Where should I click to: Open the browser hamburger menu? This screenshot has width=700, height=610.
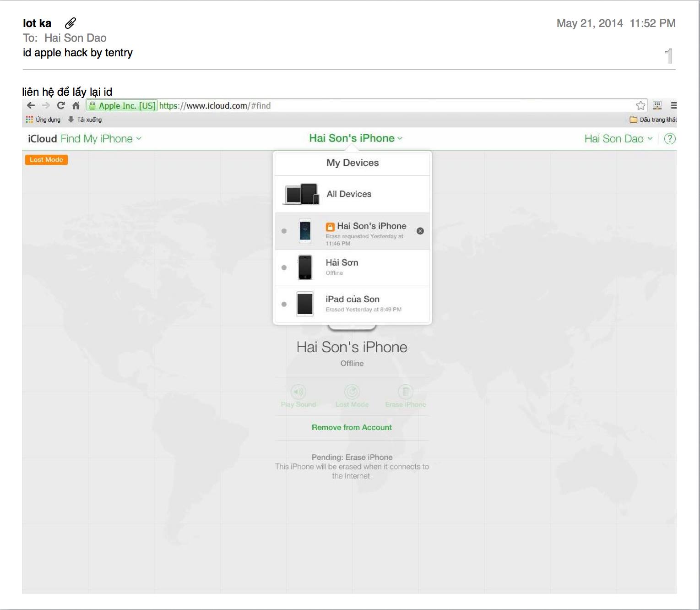(673, 106)
